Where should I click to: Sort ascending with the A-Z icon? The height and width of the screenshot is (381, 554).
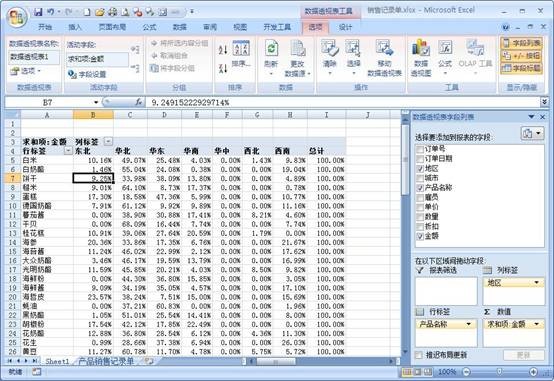(x=223, y=50)
